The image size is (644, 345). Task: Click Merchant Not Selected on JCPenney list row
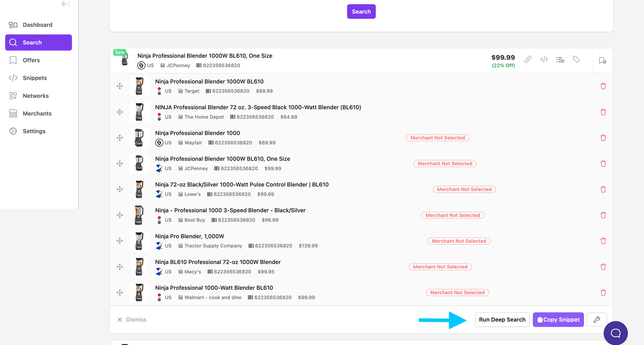click(x=445, y=163)
